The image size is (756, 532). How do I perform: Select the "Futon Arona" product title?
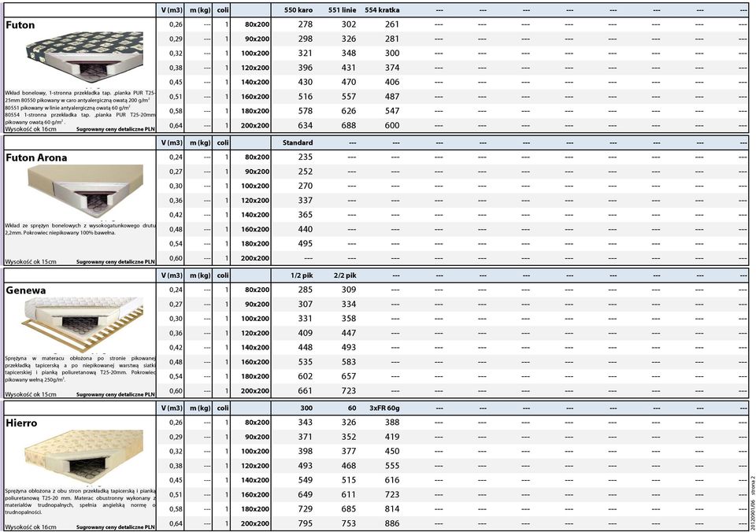[36, 157]
